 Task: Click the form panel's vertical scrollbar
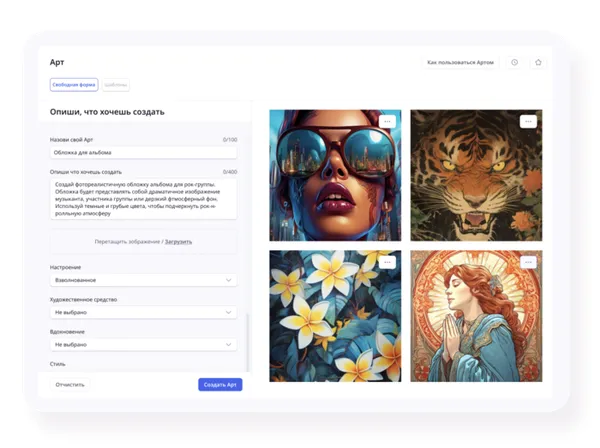point(247,340)
